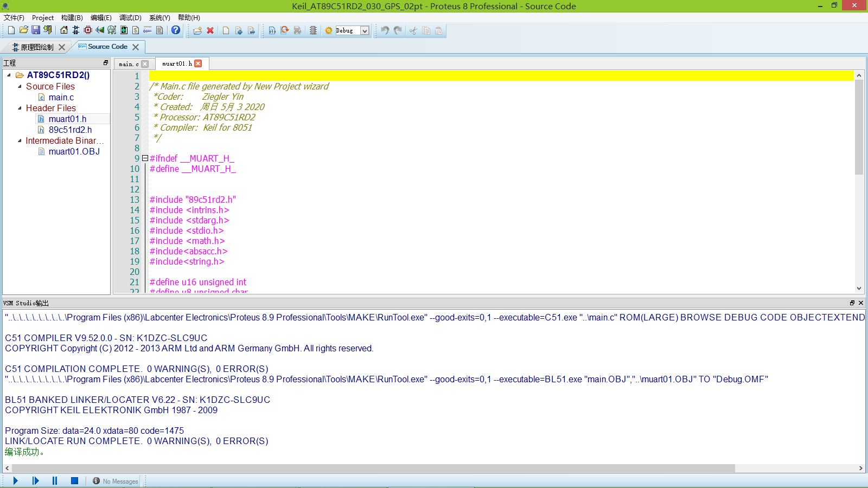Close the main.c editor tab
The height and width of the screenshot is (488, 868).
(145, 64)
